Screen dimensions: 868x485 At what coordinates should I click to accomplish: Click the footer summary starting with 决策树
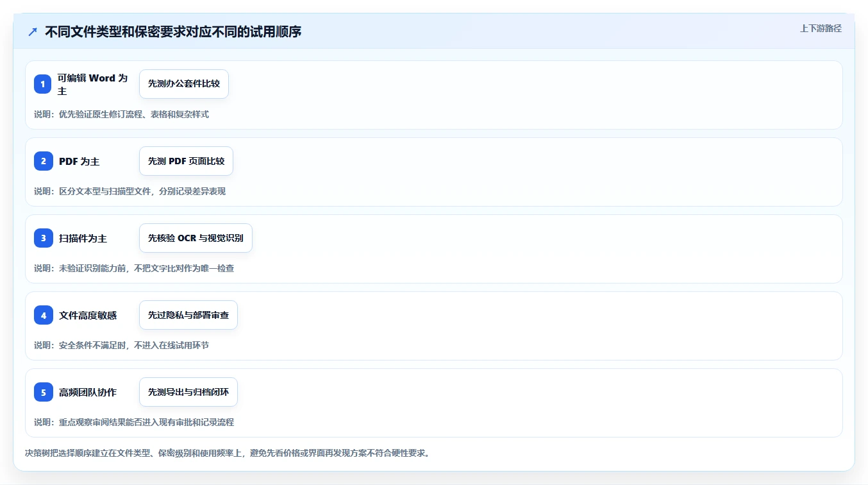point(227,453)
